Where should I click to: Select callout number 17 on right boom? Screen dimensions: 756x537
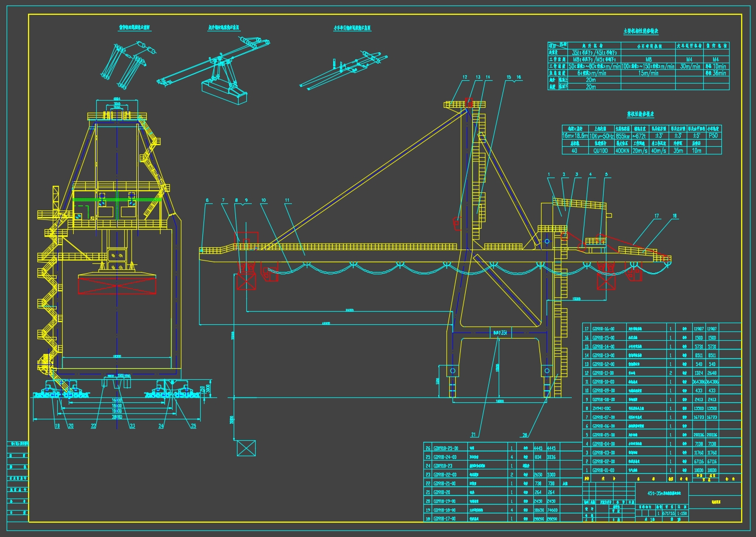(656, 216)
